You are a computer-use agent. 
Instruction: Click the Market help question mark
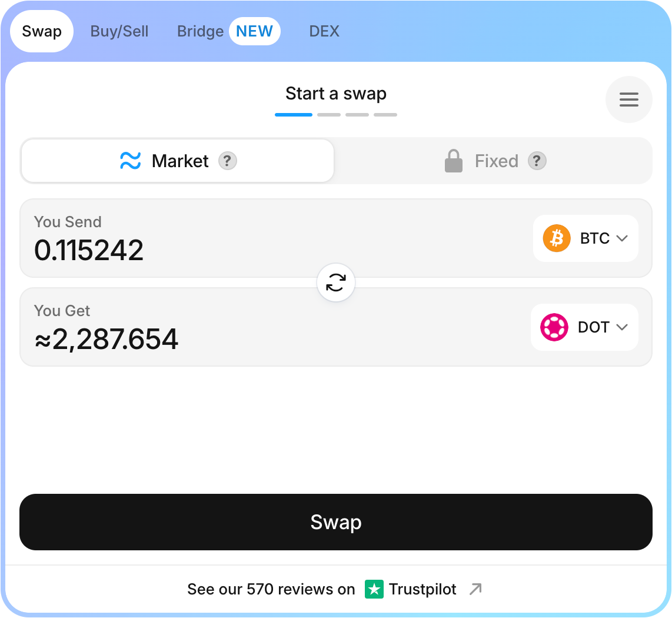pos(228,161)
